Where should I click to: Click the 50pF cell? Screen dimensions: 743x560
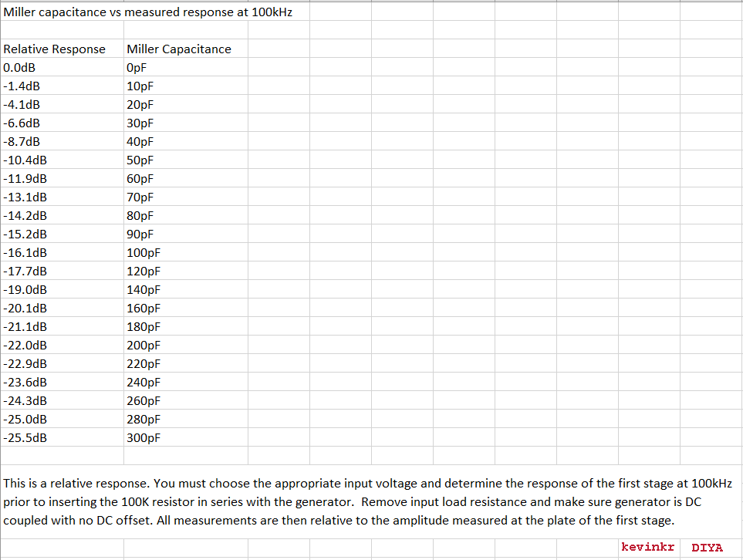pyautogui.click(x=186, y=160)
